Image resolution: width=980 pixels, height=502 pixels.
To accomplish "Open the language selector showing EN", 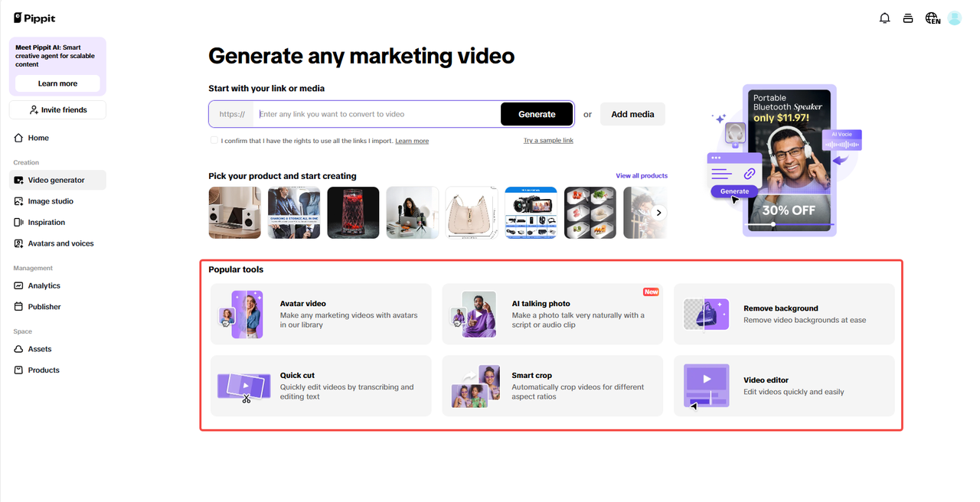I will 932,18.
